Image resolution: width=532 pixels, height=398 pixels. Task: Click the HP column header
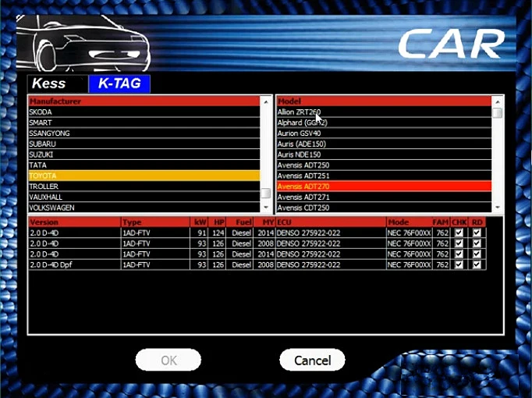(217, 222)
